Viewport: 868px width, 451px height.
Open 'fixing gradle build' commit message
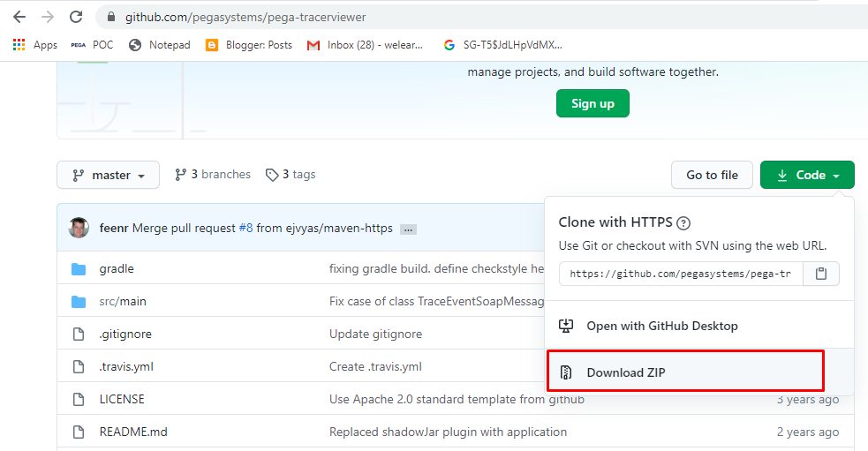coord(437,269)
